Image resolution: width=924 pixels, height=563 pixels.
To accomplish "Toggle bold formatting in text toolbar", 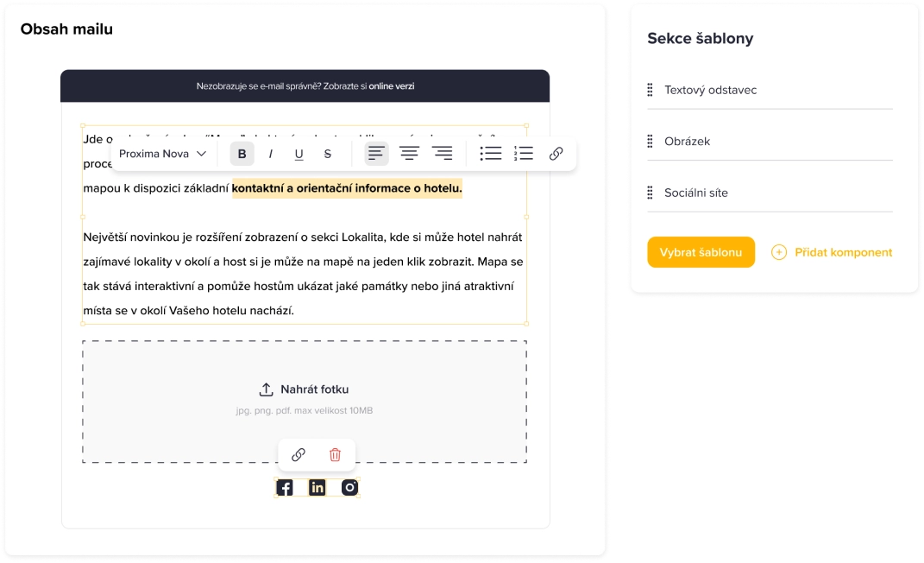I will click(x=242, y=154).
